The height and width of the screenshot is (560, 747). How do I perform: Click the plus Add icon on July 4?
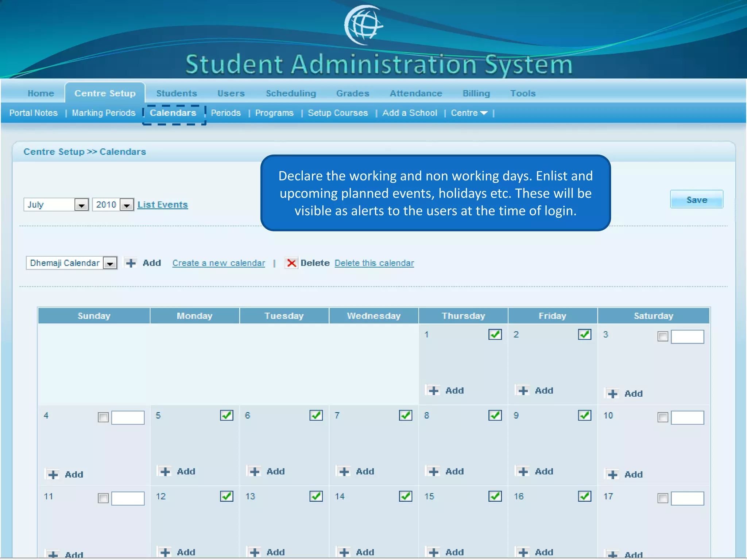(53, 475)
